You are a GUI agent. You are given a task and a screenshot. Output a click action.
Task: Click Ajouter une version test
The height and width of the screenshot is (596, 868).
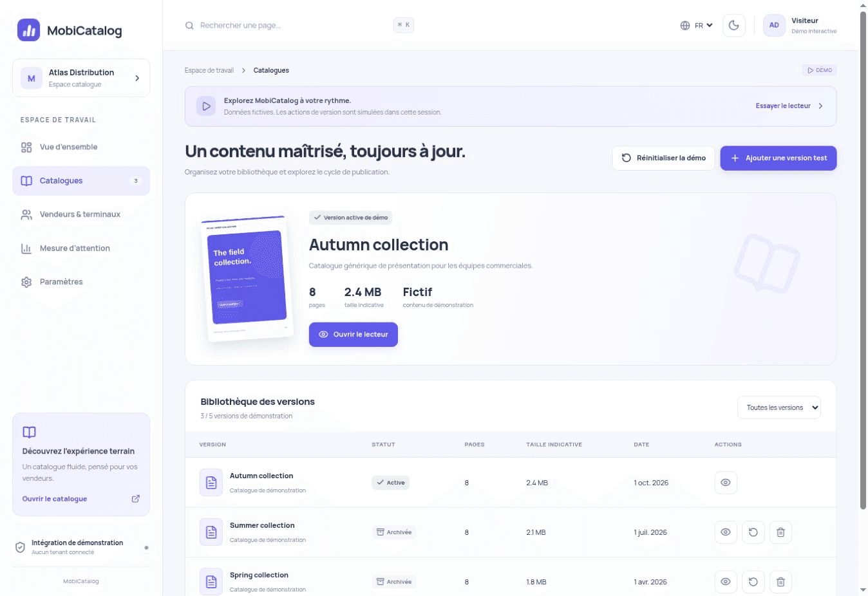[778, 158]
